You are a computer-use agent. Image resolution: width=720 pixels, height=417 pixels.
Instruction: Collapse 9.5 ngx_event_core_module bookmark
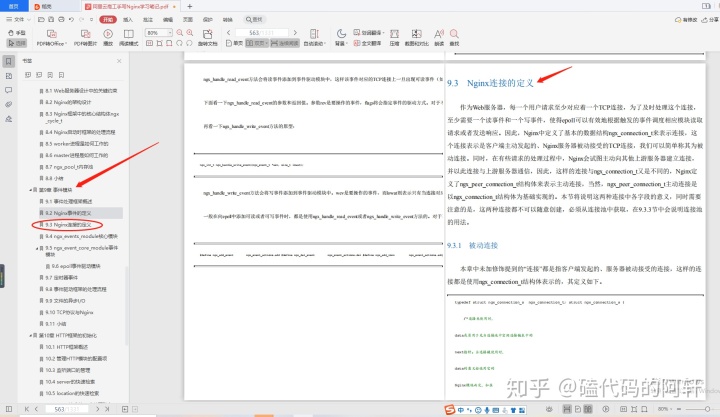coord(37,248)
